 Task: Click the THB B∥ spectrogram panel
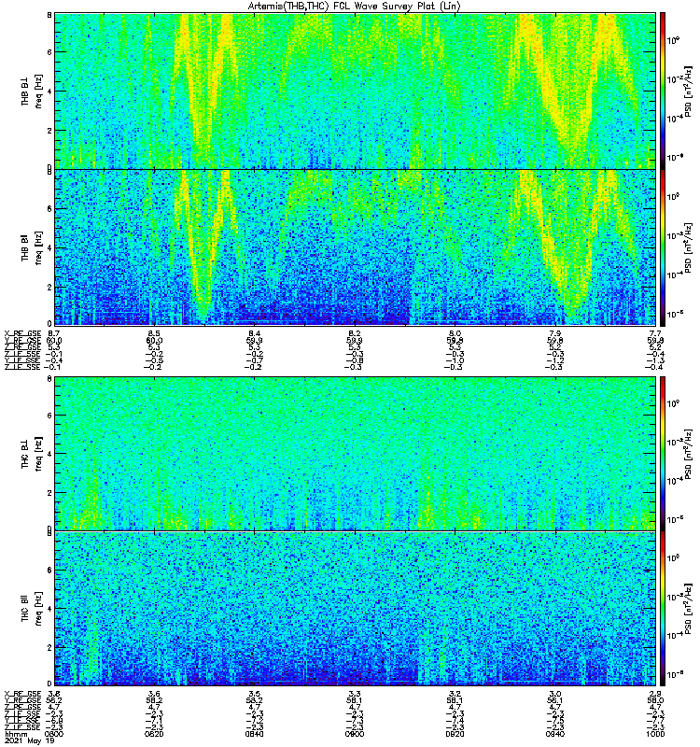point(355,247)
